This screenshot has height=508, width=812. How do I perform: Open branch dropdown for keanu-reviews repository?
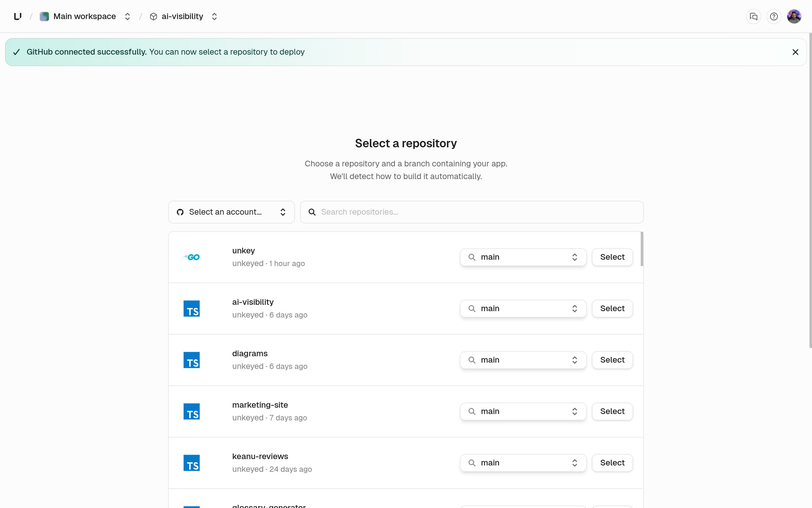[x=523, y=463]
